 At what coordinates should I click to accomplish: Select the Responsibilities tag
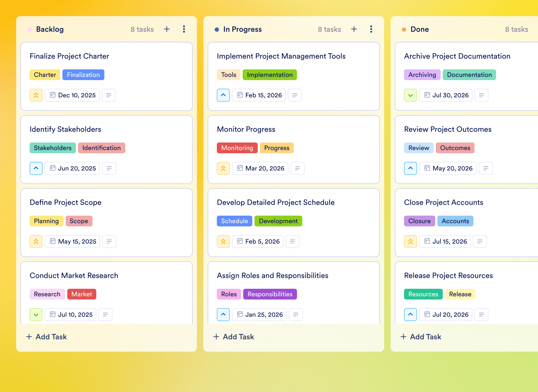click(270, 294)
